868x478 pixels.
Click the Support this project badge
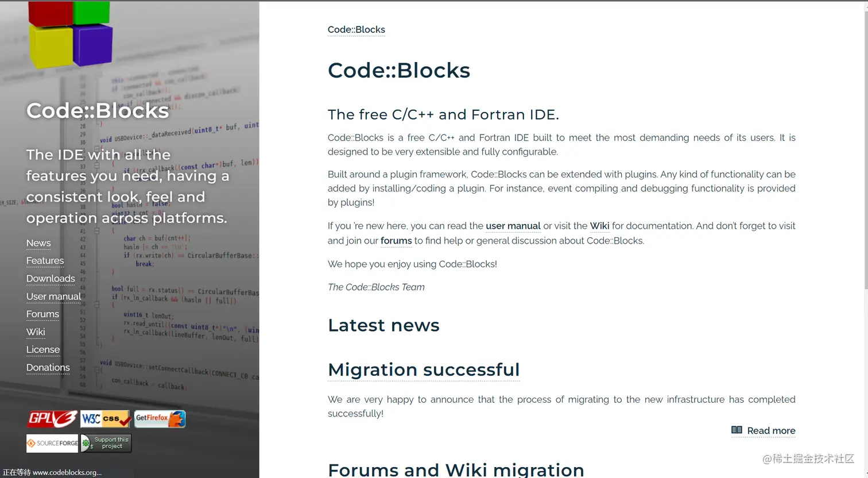pos(106,443)
